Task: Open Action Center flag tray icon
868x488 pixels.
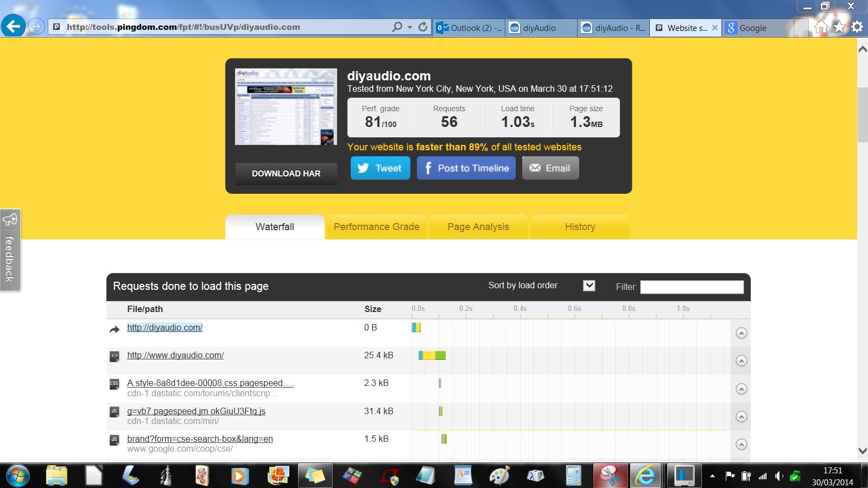Action: 730,476
